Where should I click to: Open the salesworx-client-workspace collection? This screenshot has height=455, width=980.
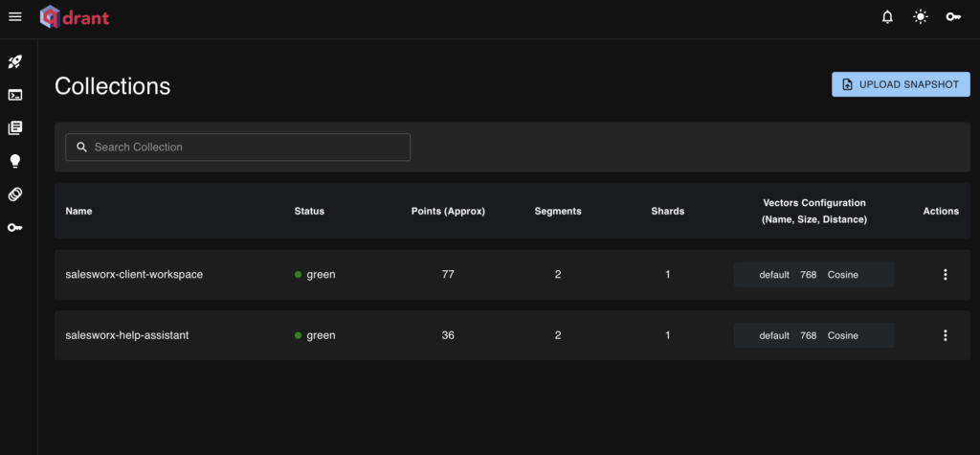134,275
